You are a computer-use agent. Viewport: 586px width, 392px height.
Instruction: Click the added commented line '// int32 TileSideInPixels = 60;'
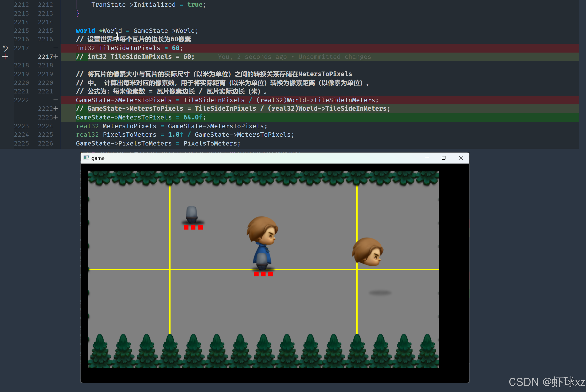tap(135, 57)
